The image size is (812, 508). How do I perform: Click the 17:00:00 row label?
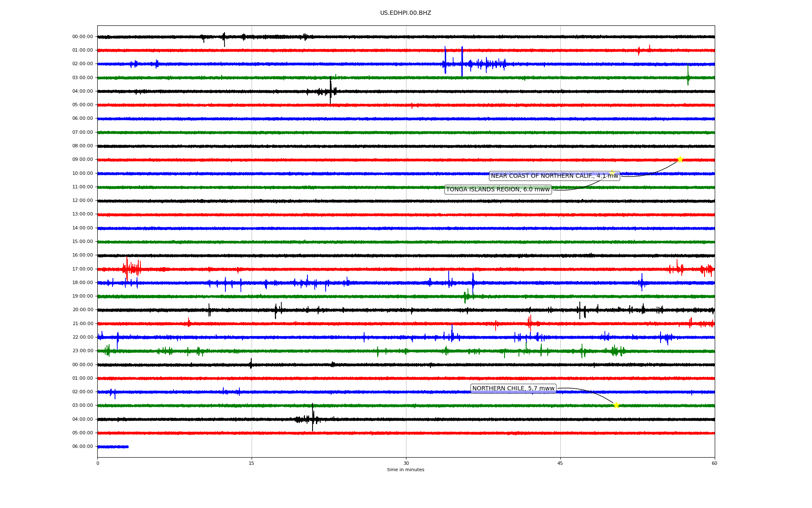(82, 269)
